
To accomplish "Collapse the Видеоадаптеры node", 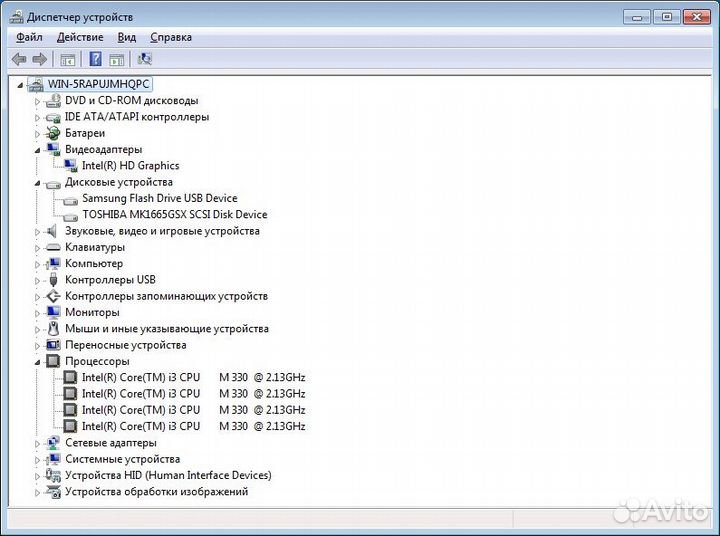I will tap(38, 150).
